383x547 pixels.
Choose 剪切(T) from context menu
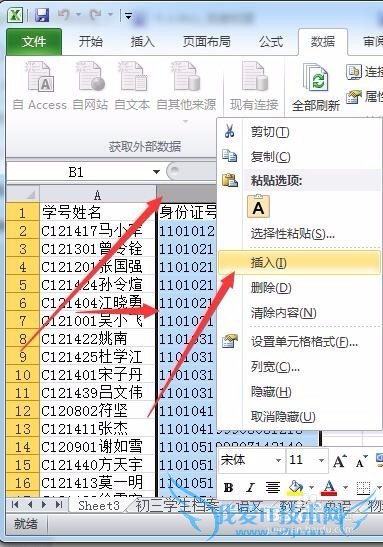coord(300,132)
